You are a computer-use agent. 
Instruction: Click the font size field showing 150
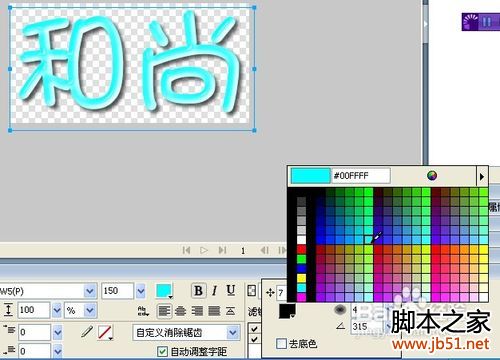[x=118, y=291]
